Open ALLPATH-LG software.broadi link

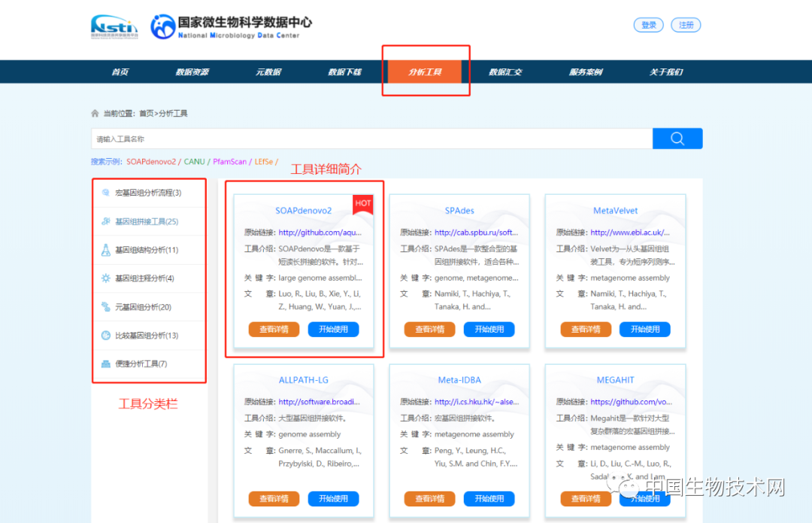point(319,402)
